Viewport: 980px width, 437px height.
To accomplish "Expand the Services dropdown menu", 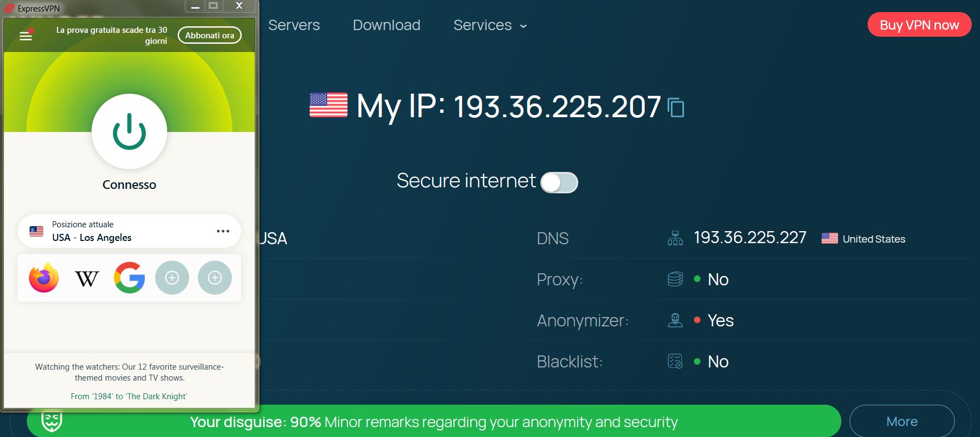I will (x=490, y=25).
